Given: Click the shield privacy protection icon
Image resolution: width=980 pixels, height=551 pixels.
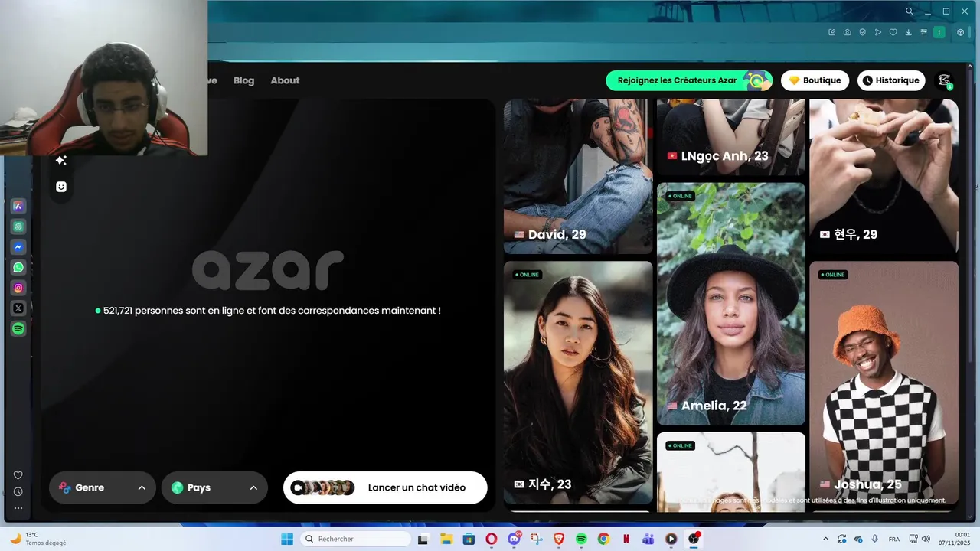Looking at the screenshot, I should [x=862, y=32].
